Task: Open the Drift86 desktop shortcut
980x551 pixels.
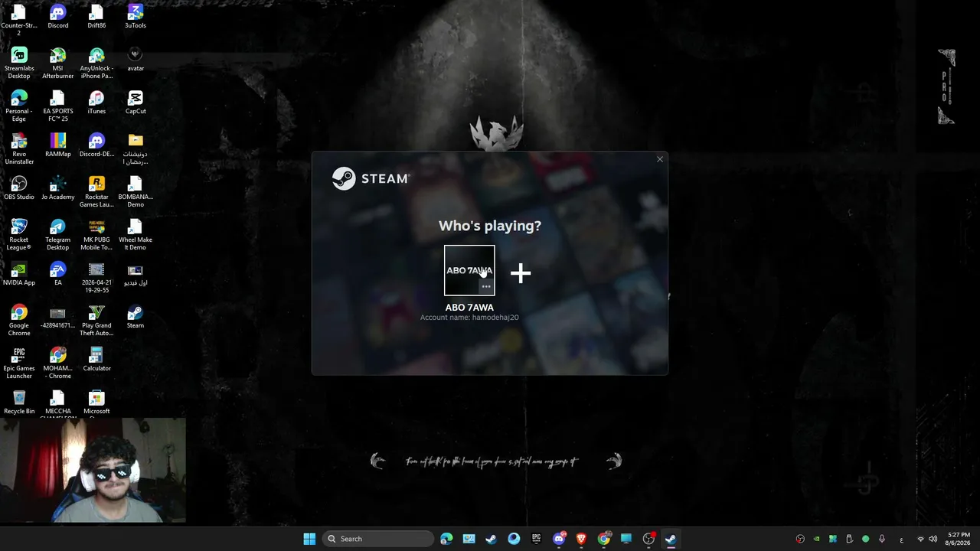Action: pyautogui.click(x=96, y=17)
